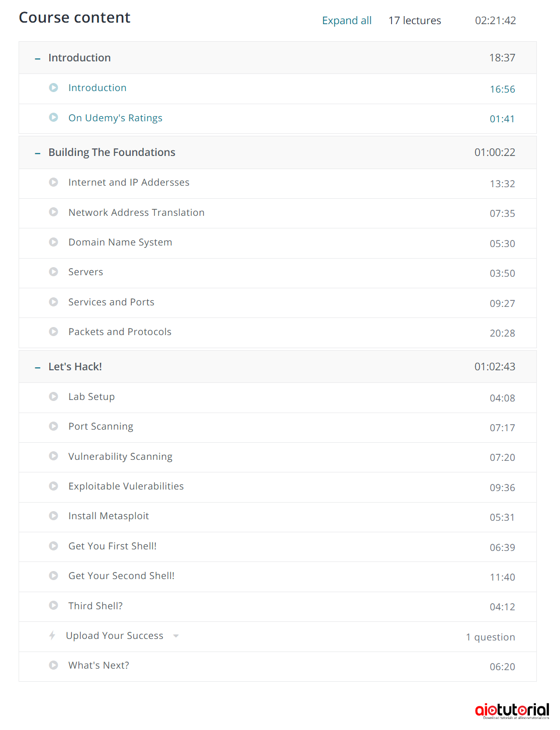560x730 pixels.
Task: Click play icon beside Introduction lecture
Action: click(53, 88)
